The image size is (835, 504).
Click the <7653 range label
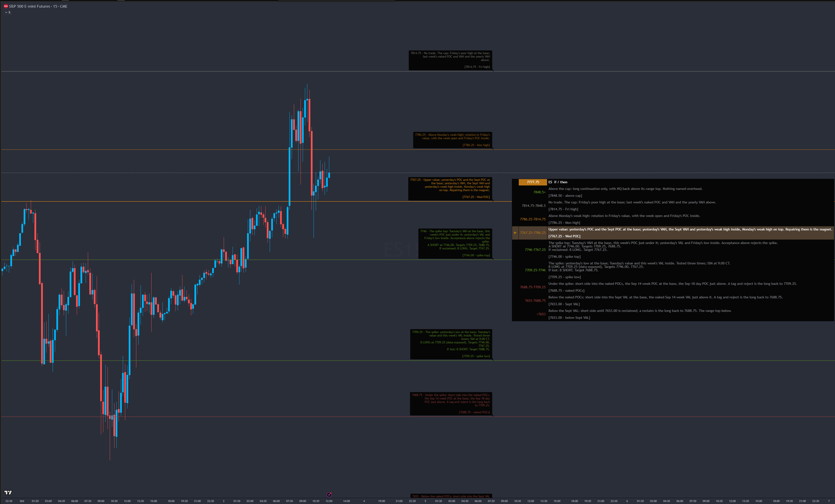click(x=541, y=314)
